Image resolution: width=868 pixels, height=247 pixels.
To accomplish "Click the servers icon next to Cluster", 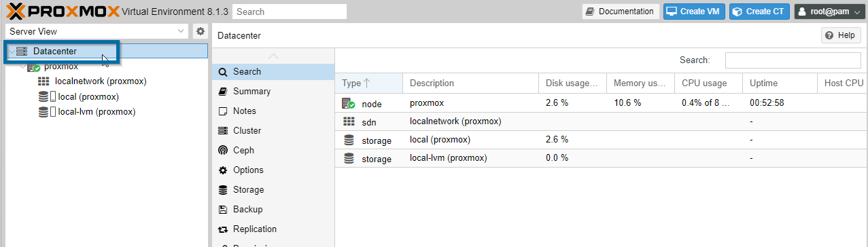I will point(222,130).
